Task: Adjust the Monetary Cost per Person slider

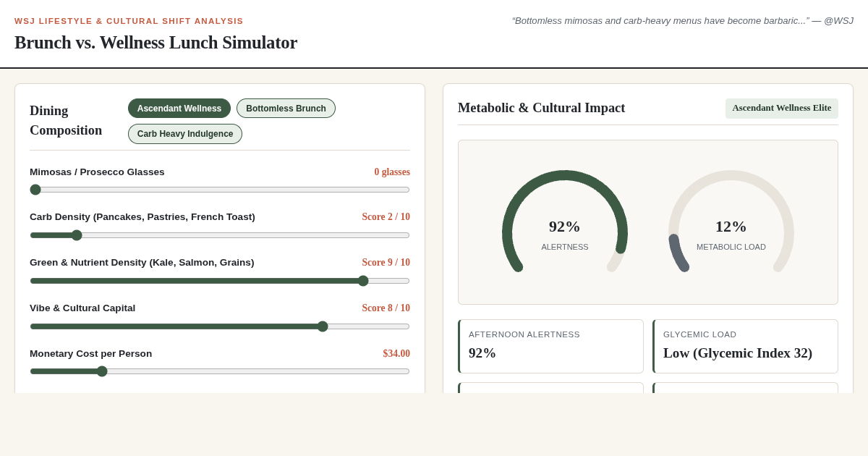Action: [x=220, y=371]
